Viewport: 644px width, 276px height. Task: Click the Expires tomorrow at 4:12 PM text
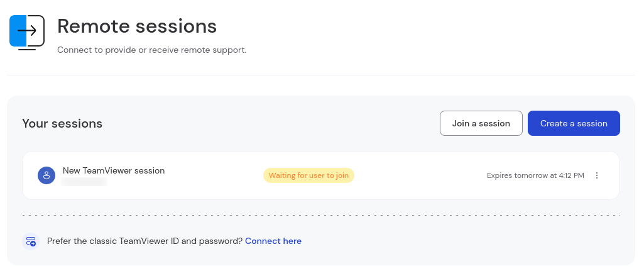coord(535,175)
